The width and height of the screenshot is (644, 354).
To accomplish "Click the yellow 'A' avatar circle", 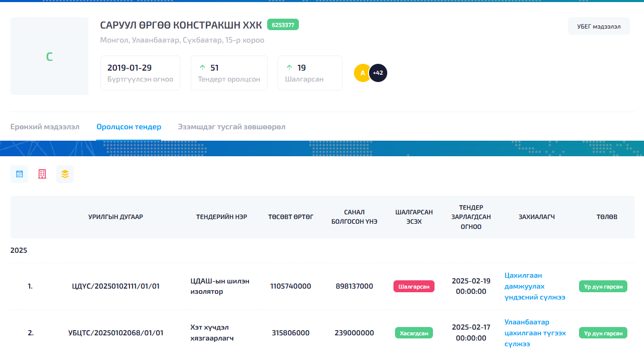I will 362,73.
